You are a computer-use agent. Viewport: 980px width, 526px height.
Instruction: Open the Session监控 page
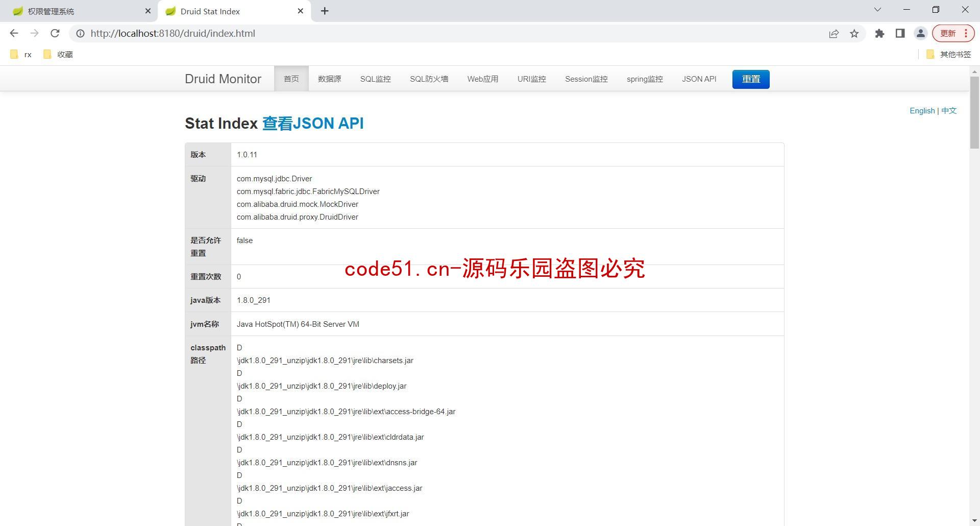[x=586, y=79]
